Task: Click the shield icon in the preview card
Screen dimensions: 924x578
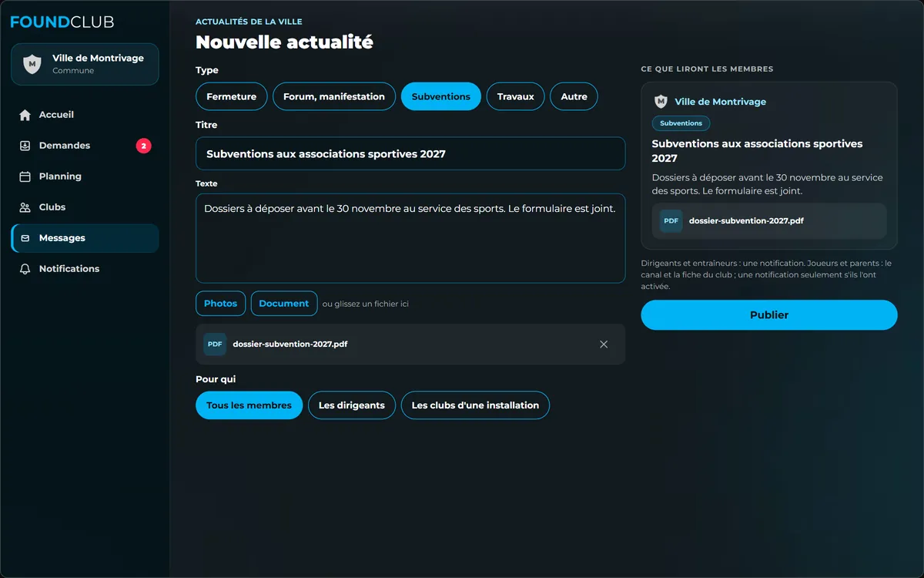Action: [x=661, y=102]
